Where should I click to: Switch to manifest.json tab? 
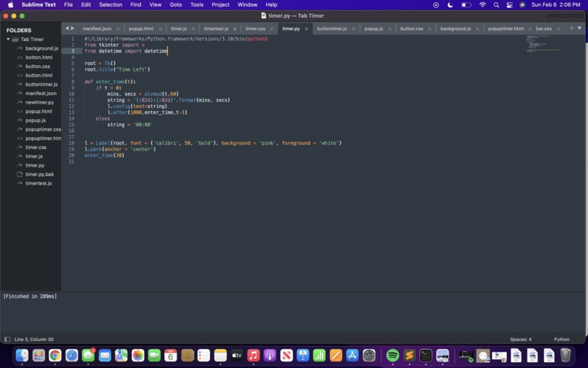click(97, 28)
